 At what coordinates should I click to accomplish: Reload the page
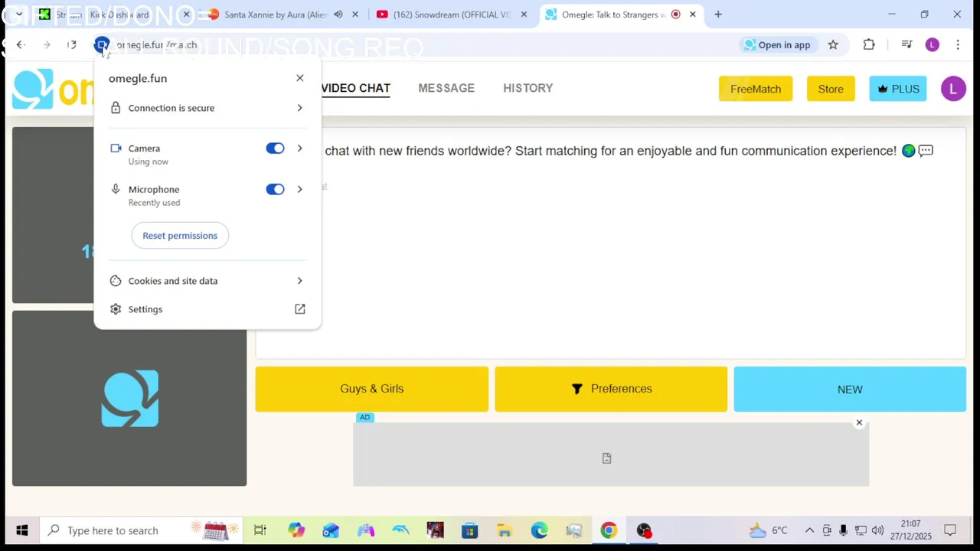click(x=72, y=45)
